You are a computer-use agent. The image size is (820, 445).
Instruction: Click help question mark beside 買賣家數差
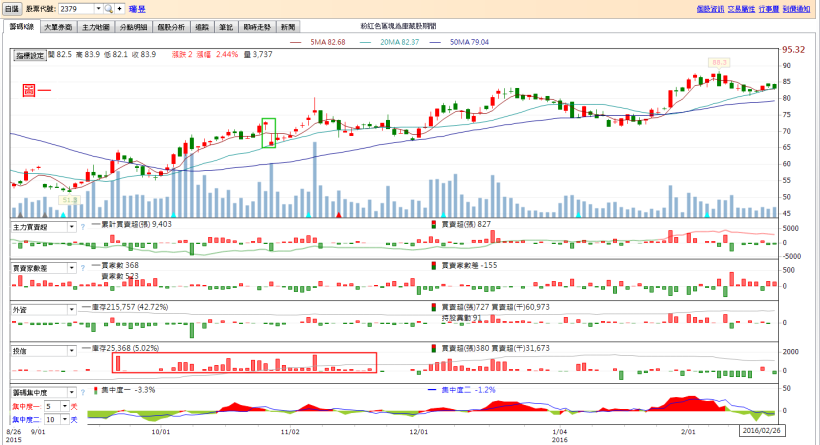click(82, 268)
